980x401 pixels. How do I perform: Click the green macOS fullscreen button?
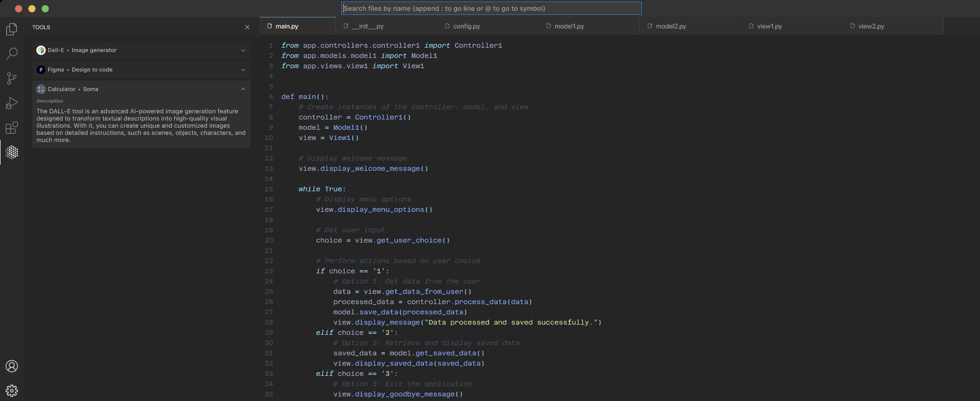[45, 9]
